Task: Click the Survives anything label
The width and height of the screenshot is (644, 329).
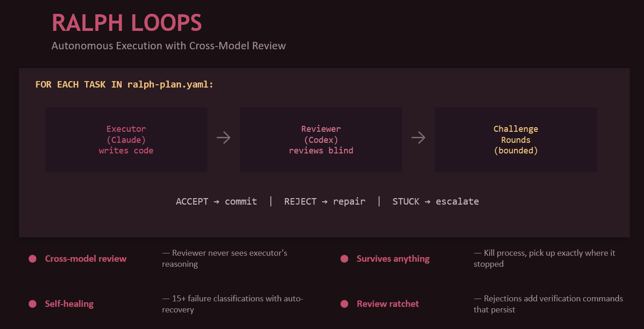Action: (x=393, y=259)
